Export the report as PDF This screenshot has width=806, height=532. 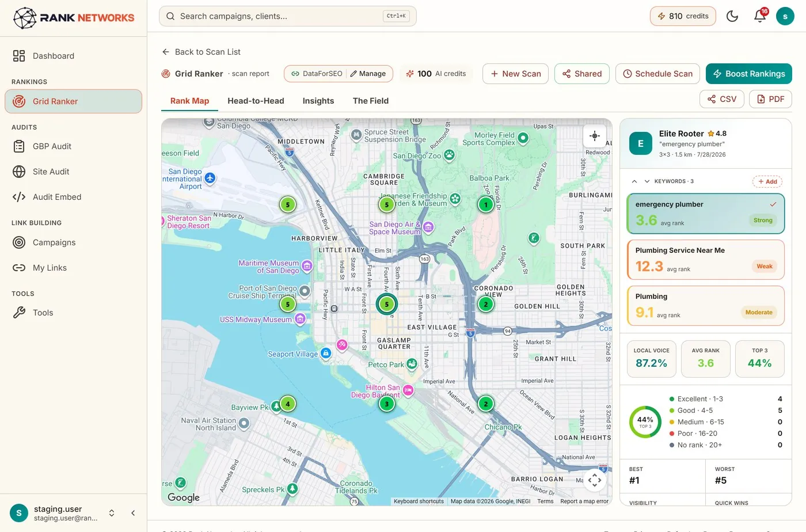pyautogui.click(x=770, y=99)
